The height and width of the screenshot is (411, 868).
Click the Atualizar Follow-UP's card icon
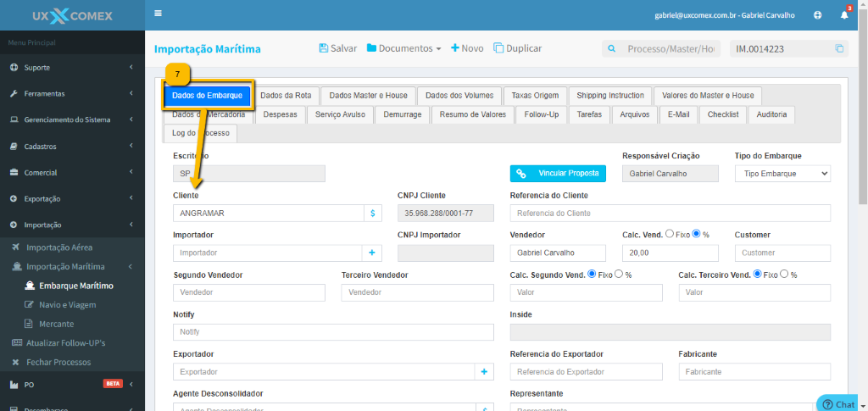click(17, 343)
